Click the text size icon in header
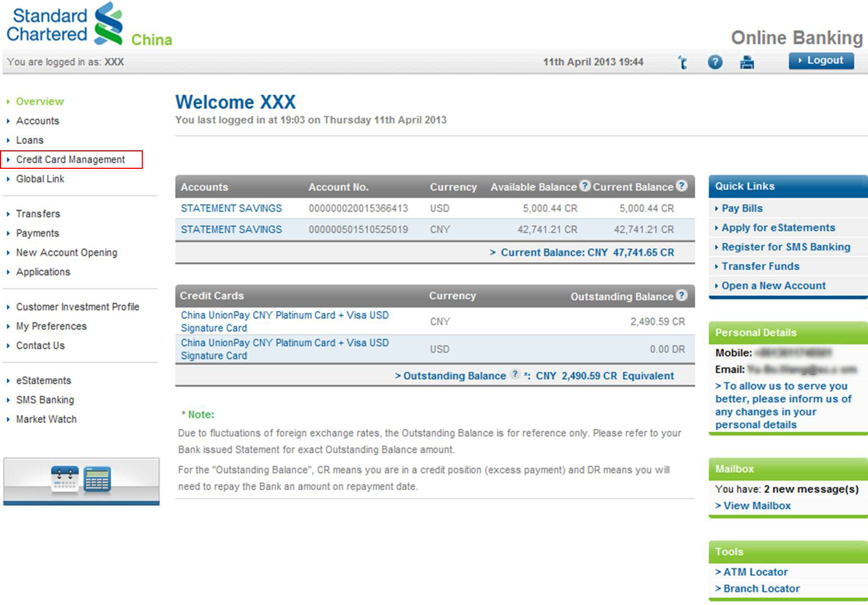The image size is (868, 605). 682,62
